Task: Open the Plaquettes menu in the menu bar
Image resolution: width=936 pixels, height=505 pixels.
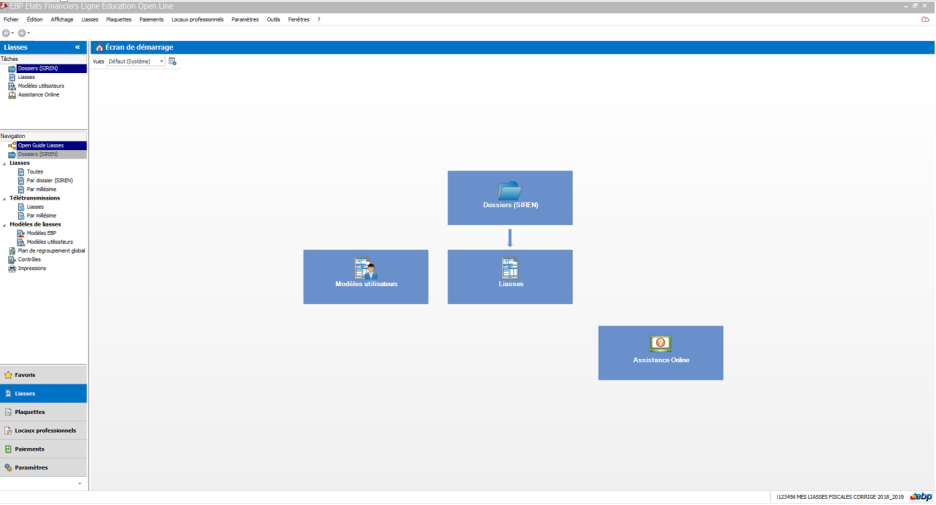Action: click(118, 20)
